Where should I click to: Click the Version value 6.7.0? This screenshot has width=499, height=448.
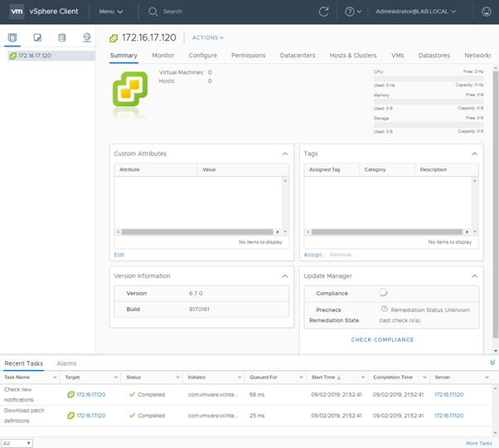pyautogui.click(x=196, y=293)
